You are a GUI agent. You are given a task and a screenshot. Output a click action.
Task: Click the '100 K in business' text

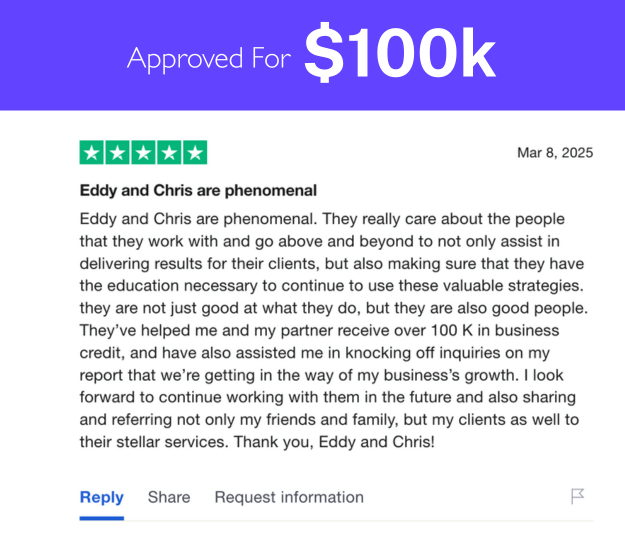pyautogui.click(x=495, y=330)
